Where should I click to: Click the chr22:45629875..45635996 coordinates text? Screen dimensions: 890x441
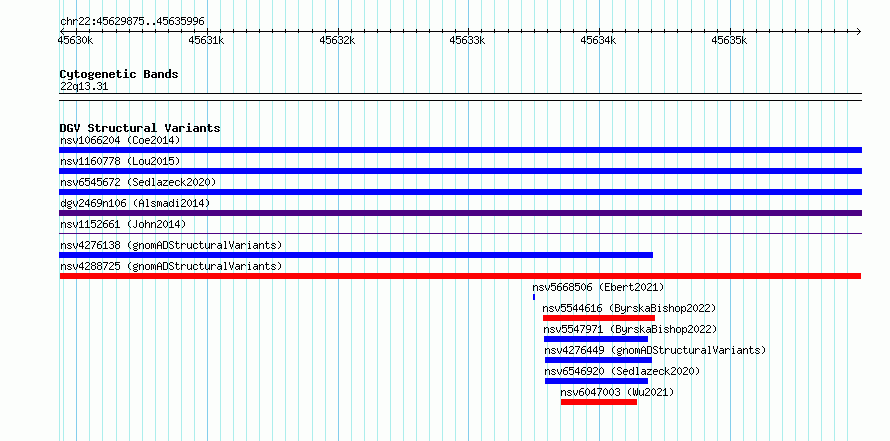(132, 22)
